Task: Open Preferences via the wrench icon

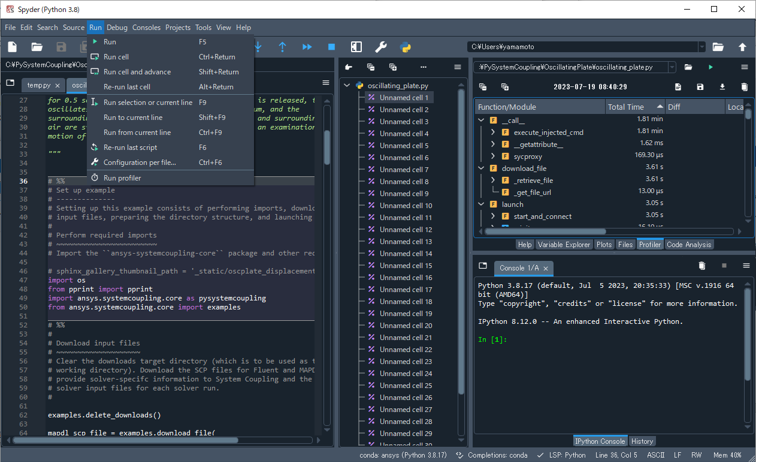Action: pos(381,47)
